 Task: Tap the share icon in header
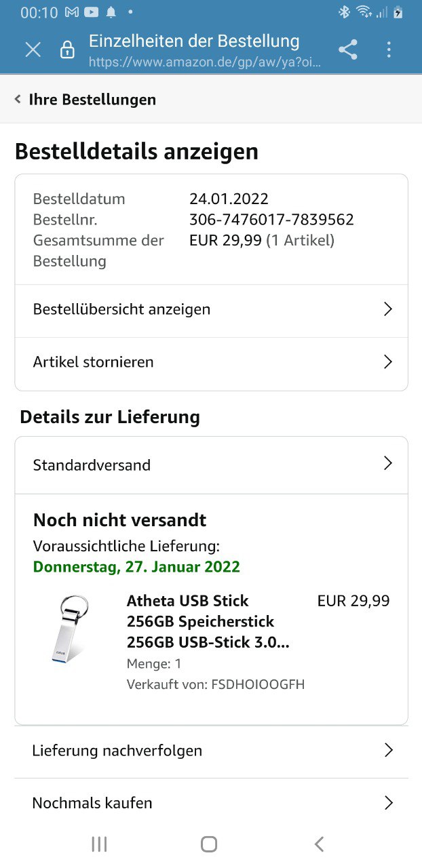(348, 50)
